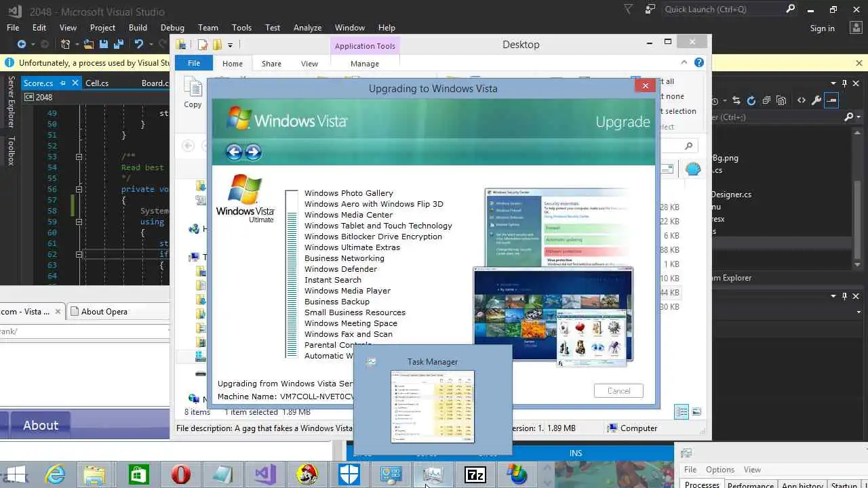Switch to About Opera browser tab
Viewport: 868px width, 488px height.
click(104, 312)
